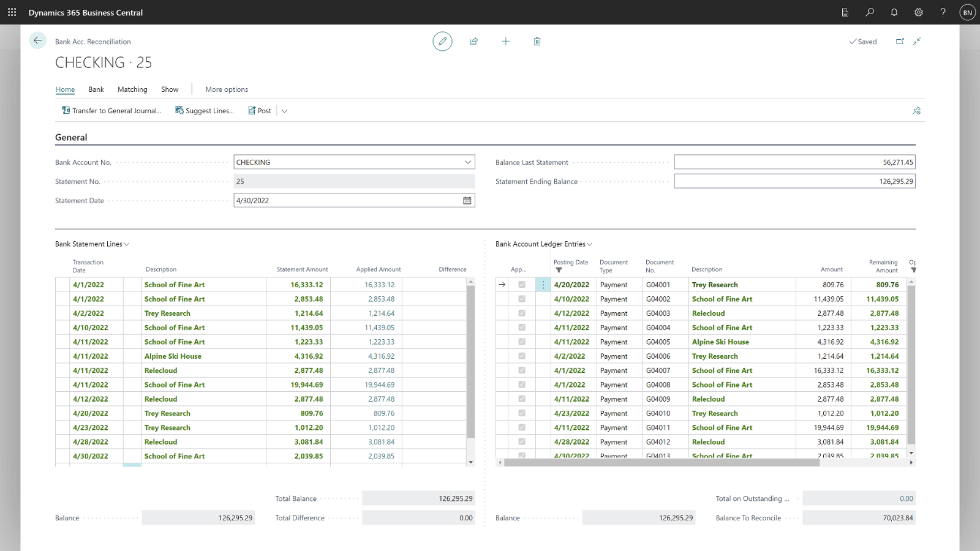Open the notifications bell icon
This screenshot has width=980, height=551.
894,12
